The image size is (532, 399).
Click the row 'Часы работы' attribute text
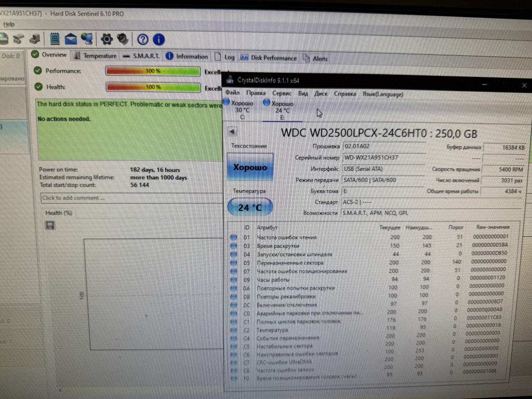273,280
